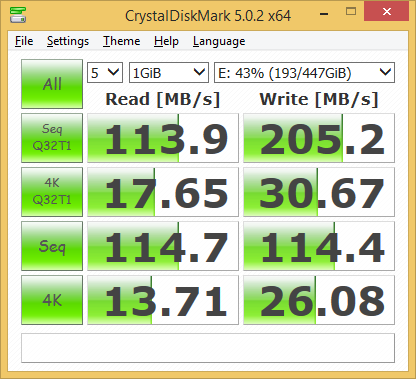417x379 pixels.
Task: Select the Seq write result 114.4
Action: 319,246
